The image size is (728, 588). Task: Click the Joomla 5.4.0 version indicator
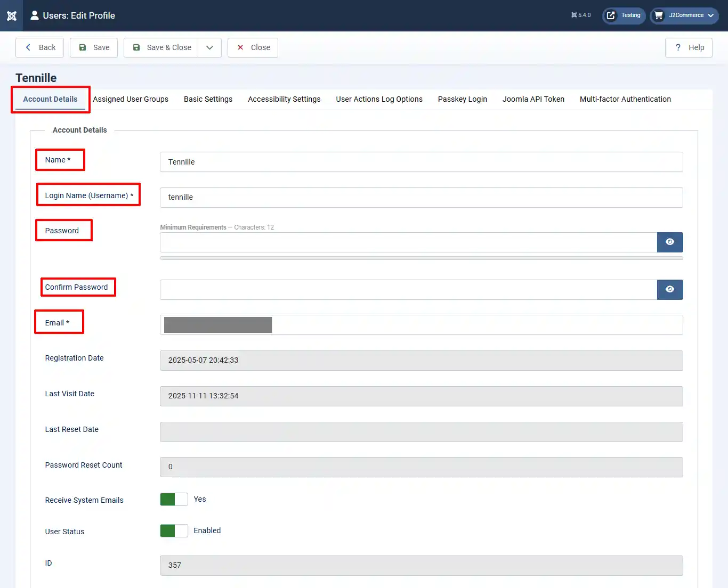[x=581, y=15]
